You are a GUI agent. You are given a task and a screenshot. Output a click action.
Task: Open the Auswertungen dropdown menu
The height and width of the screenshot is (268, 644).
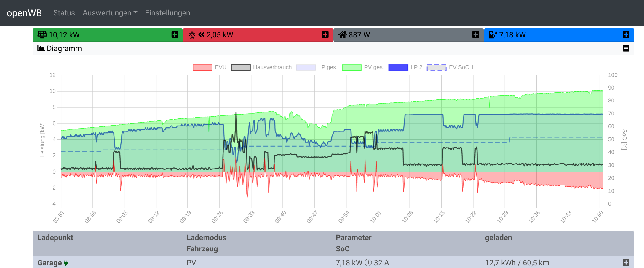pyautogui.click(x=110, y=13)
